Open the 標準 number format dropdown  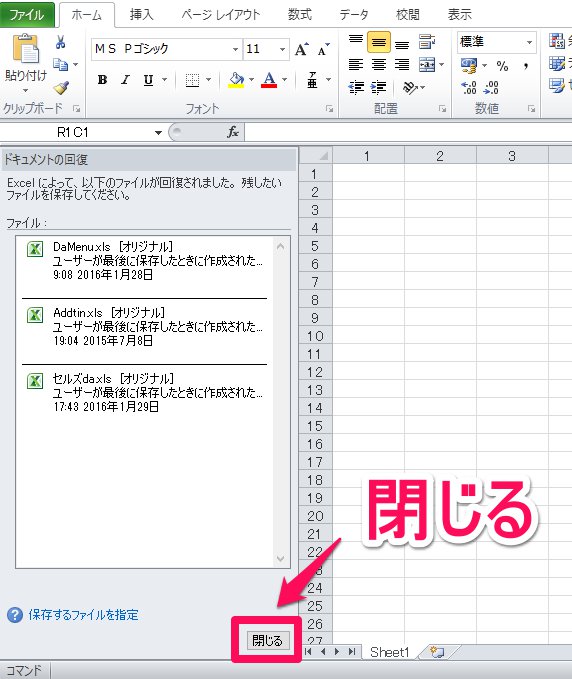click(529, 42)
